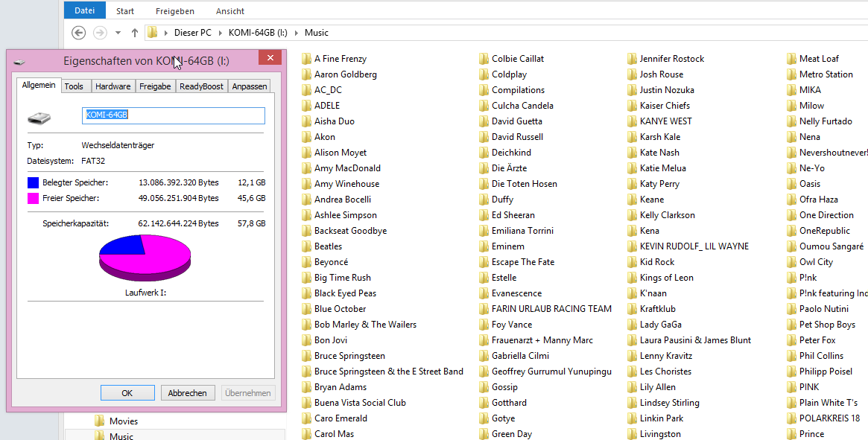Viewport: 868px width, 440px height.
Task: Go up one folder level
Action: tap(135, 33)
